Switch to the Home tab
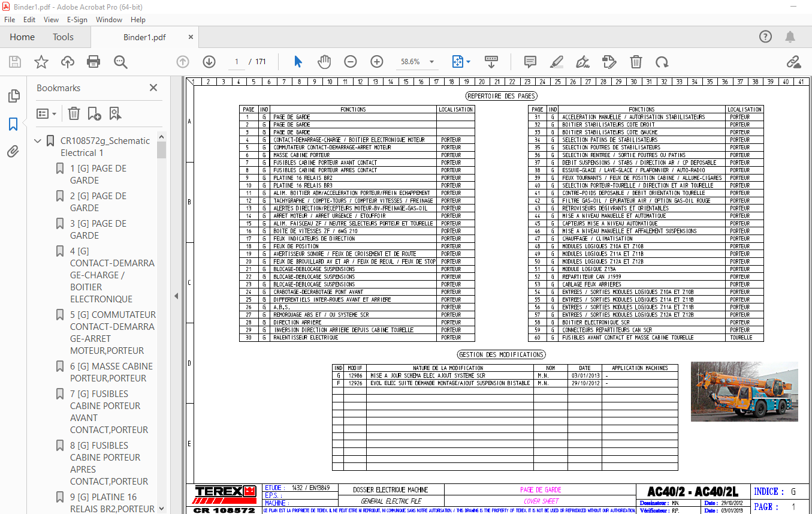The image size is (812, 514). pos(22,37)
